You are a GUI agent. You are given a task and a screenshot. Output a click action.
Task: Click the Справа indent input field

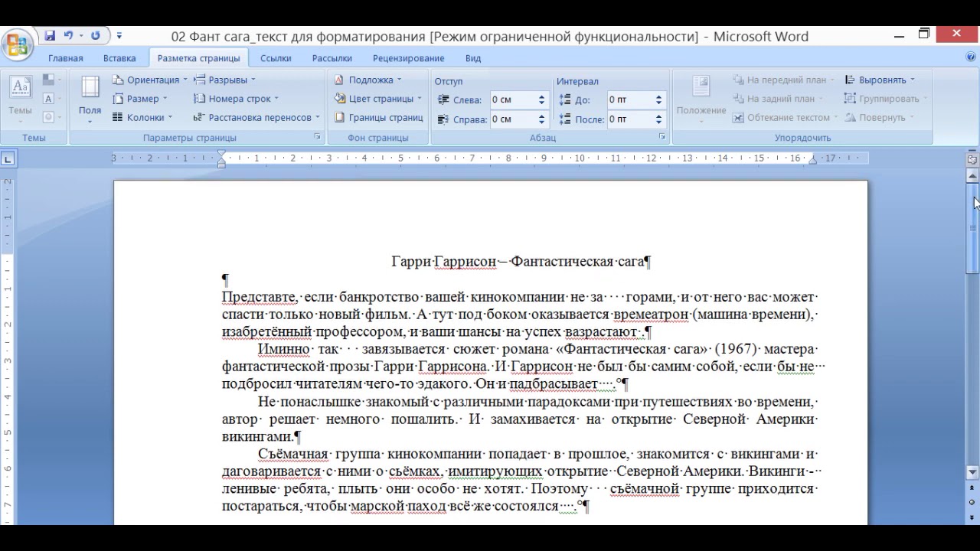(x=513, y=119)
